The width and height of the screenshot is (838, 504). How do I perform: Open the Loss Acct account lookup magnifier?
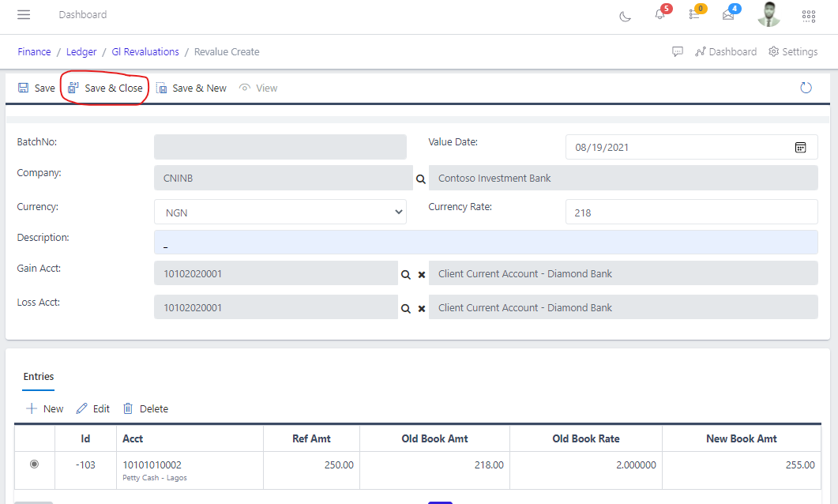coord(405,307)
